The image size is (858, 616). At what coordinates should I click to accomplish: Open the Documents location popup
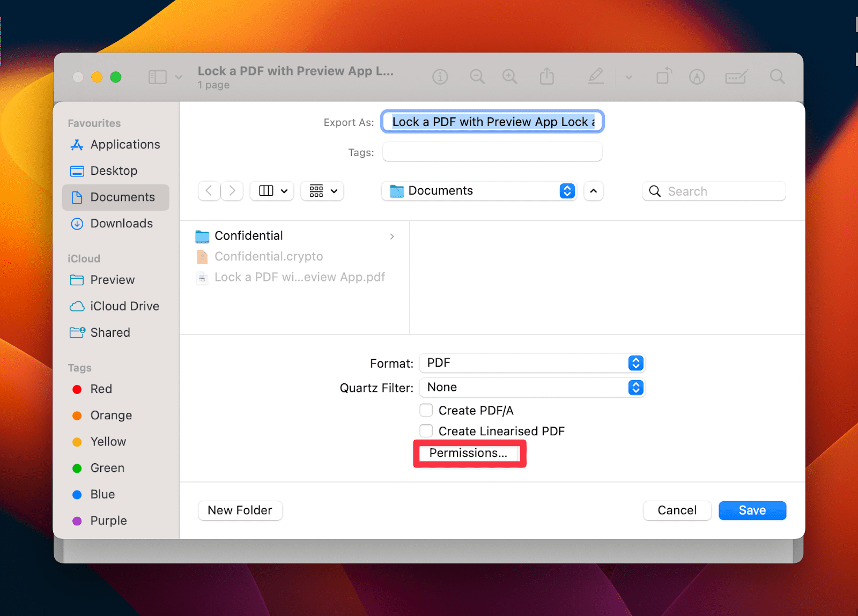479,191
